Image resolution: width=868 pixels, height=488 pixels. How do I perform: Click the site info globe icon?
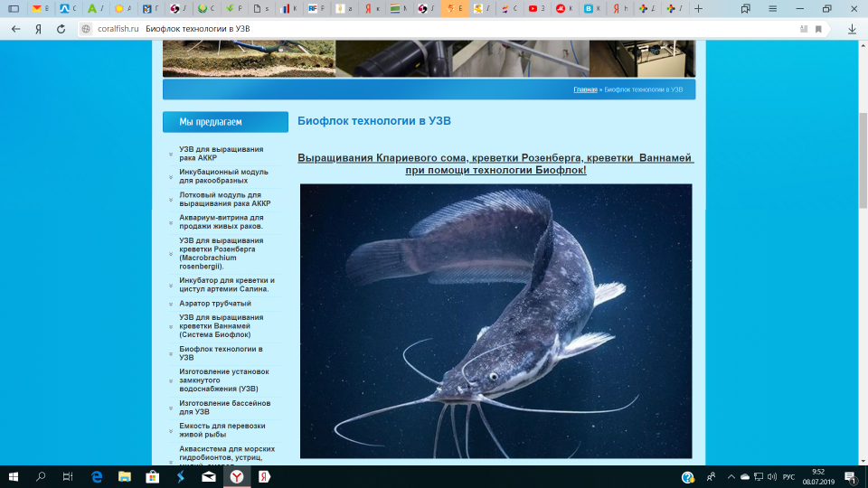(x=86, y=29)
